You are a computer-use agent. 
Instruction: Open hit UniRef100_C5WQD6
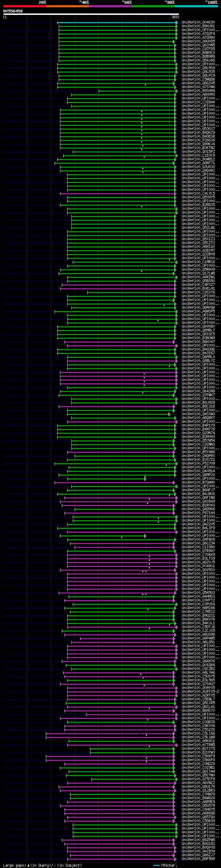[198, 80]
